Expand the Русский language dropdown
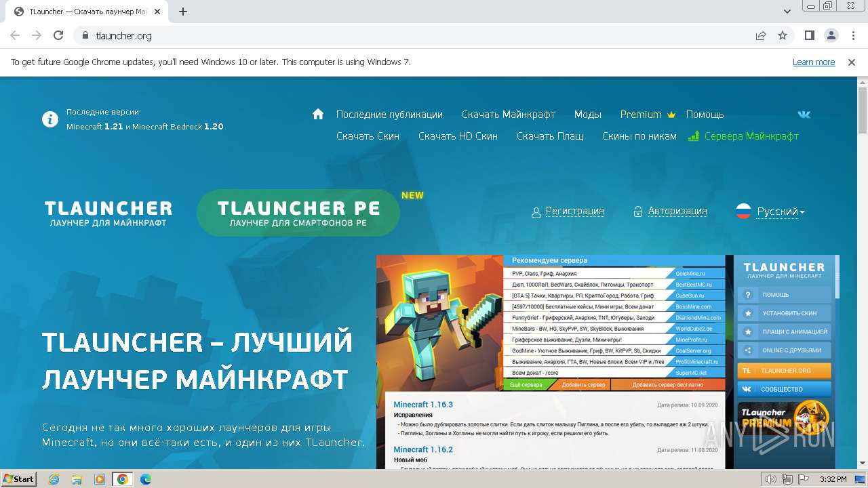Screen dimensions: 868x488 (781, 211)
